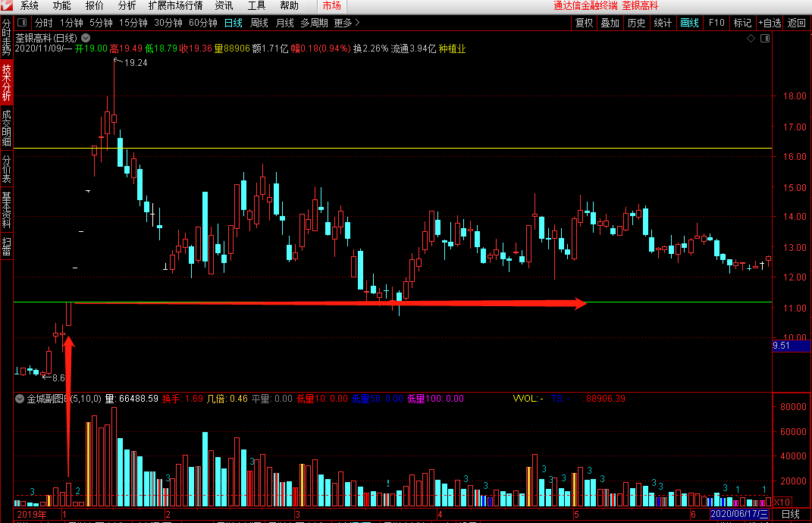812x523 pixels.
Task: Expand the 金城副图 indicator dropdown arrow
Action: click(20, 399)
